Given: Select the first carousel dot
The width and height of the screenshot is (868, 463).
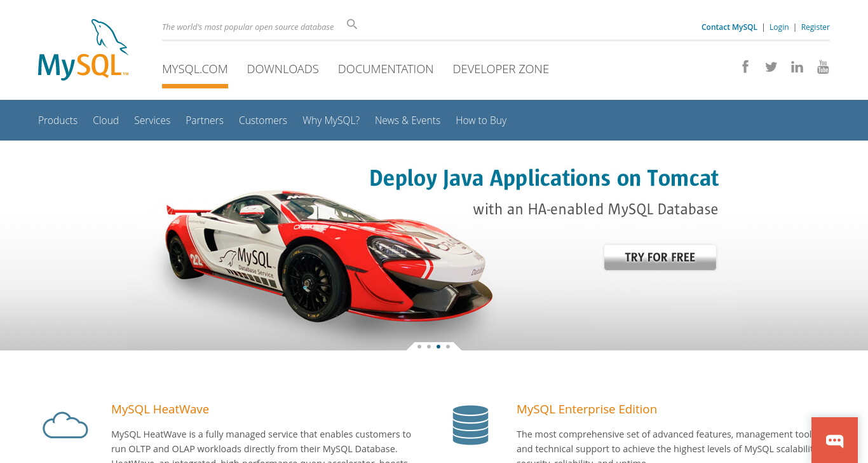Looking at the screenshot, I should (x=419, y=347).
